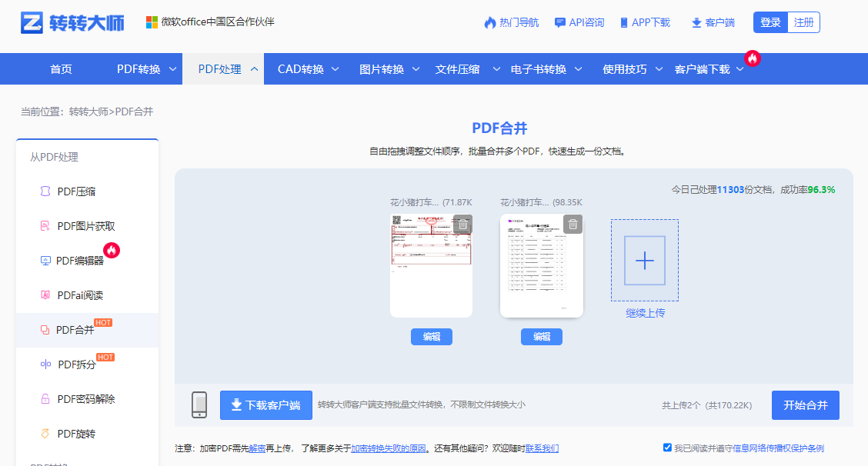Click the Microsoft Office partner logo
868x466 pixels.
click(152, 22)
